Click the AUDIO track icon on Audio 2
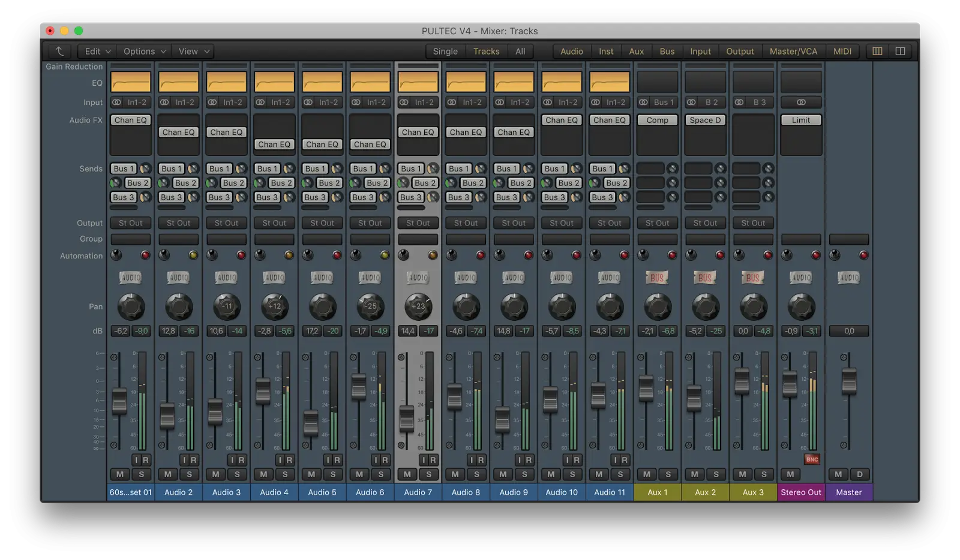This screenshot has width=960, height=560. (x=179, y=278)
